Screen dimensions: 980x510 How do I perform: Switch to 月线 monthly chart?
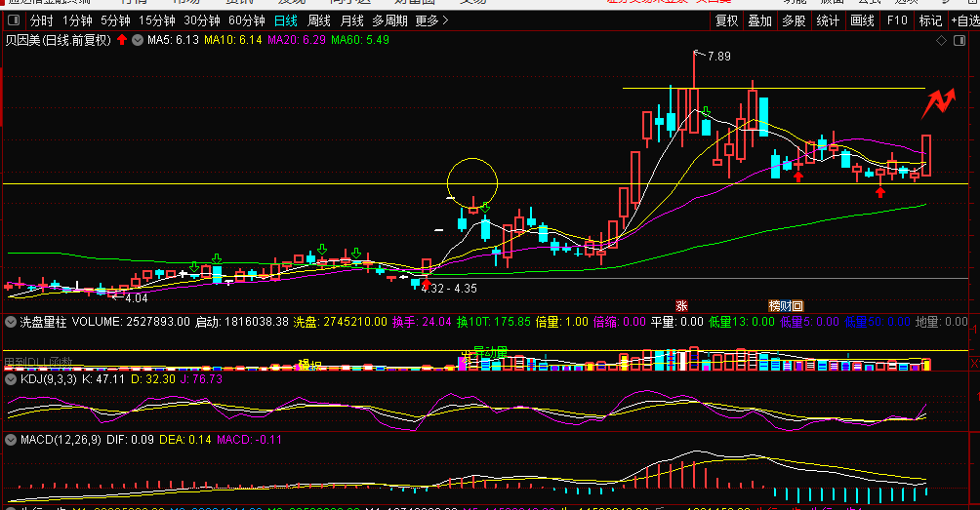351,20
